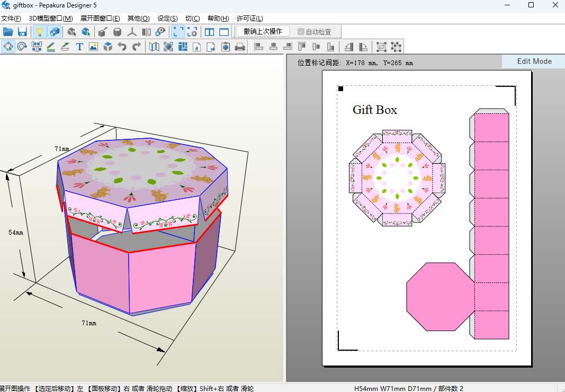This screenshot has height=392, width=565.
Task: Open the 3D模型窗口(M) menu
Action: (51, 19)
